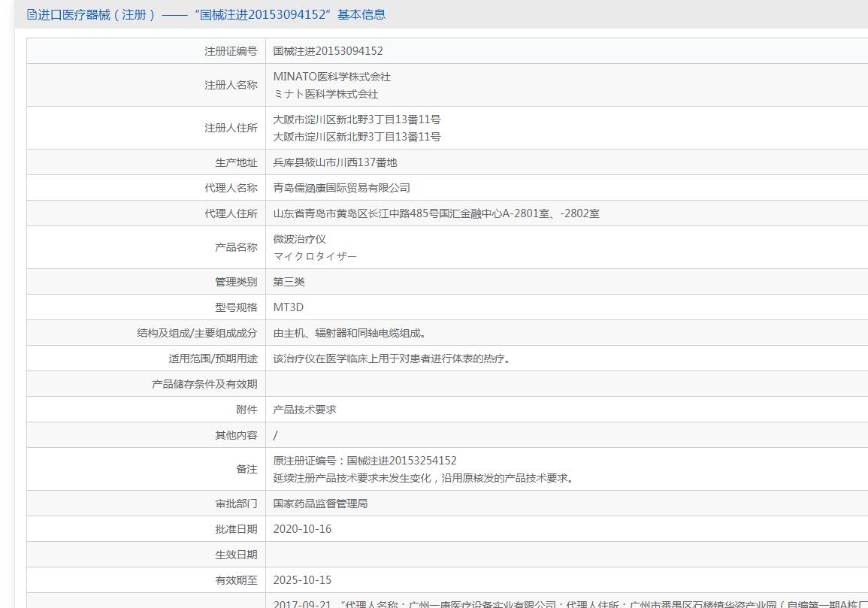Select the address 兵库县筱山市川西137番地

[x=335, y=162]
